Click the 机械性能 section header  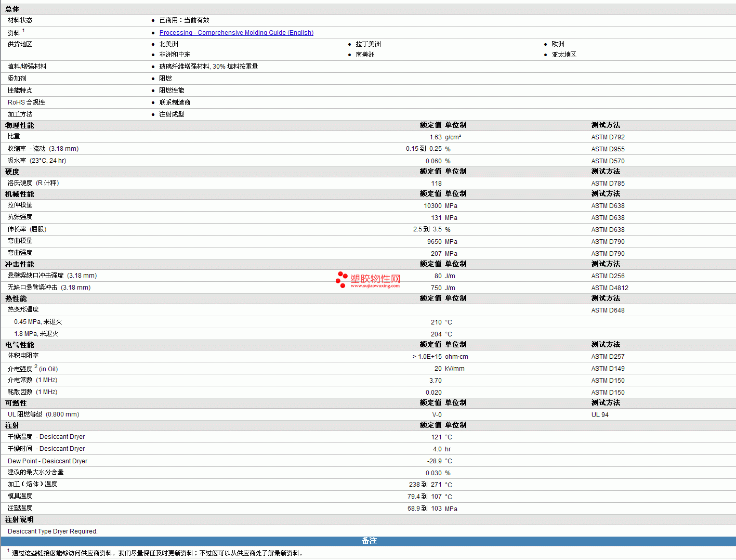pos(20,194)
